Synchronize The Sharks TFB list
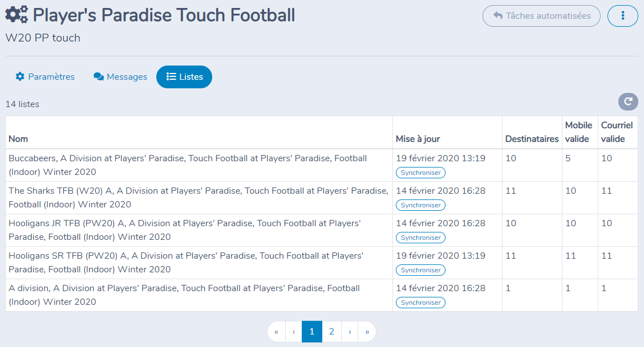 (420, 205)
